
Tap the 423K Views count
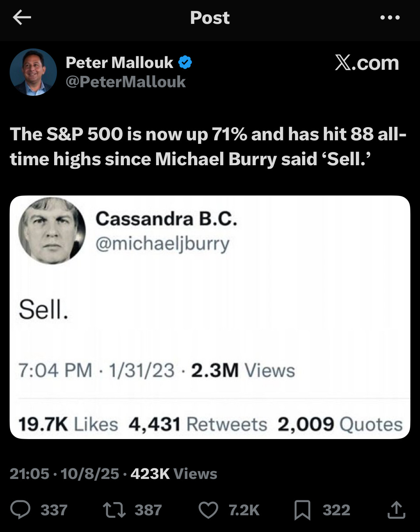click(x=174, y=474)
